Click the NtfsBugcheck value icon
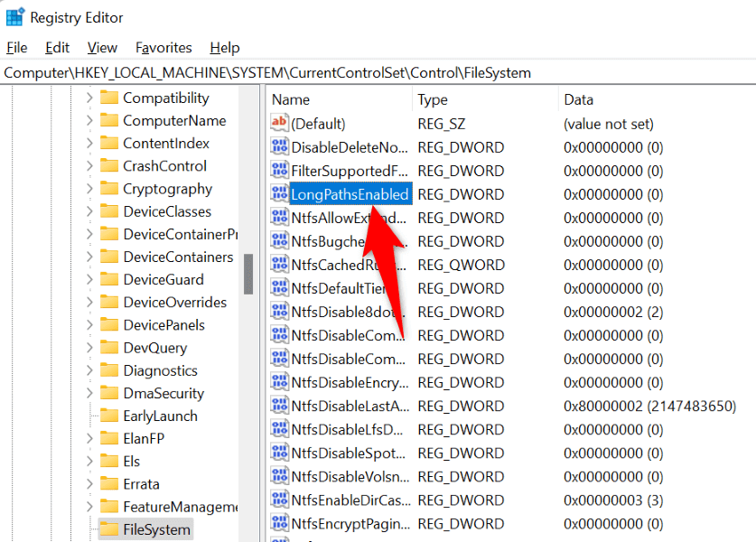Viewport: 756px width, 542px height. tap(280, 240)
